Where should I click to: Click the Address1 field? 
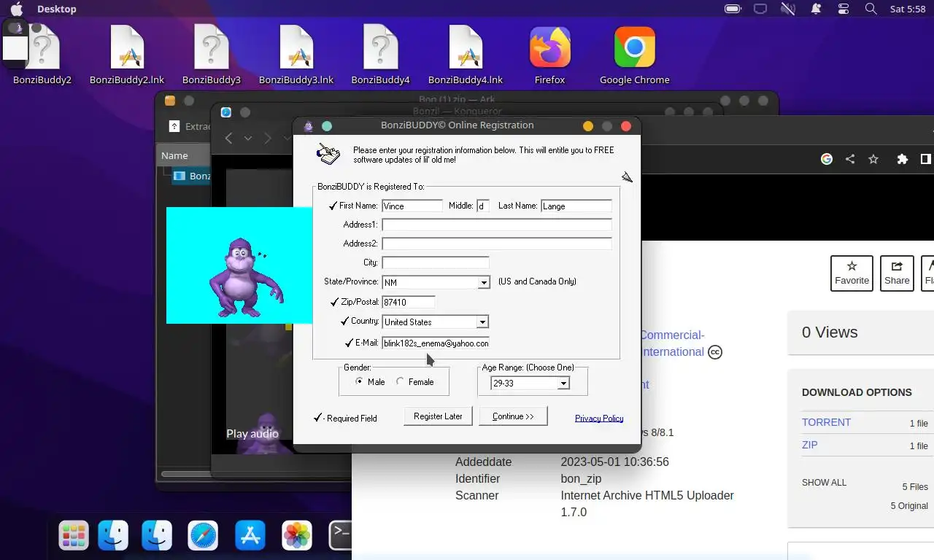497,225
